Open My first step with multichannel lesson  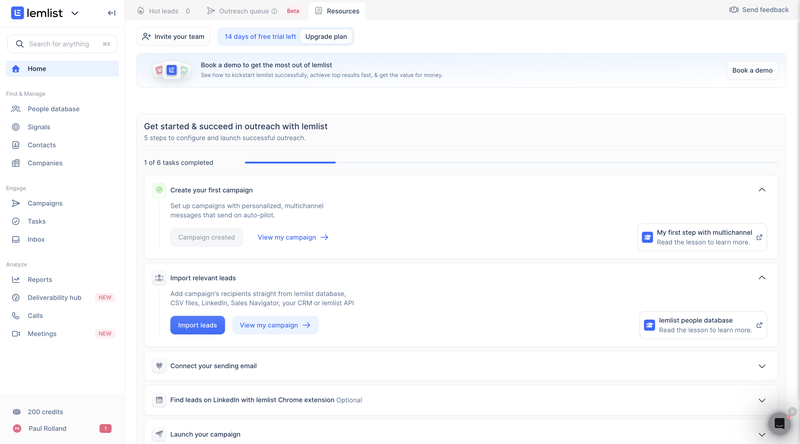click(x=702, y=237)
